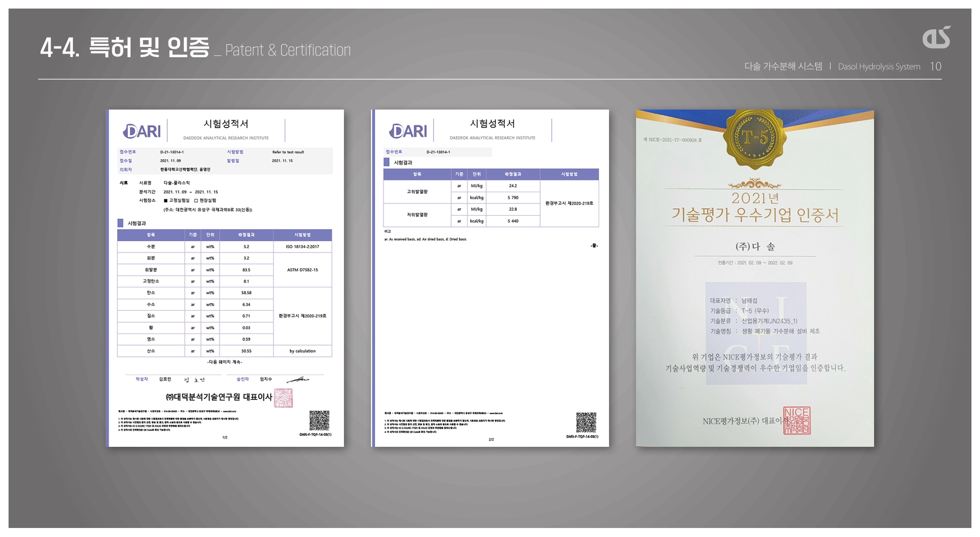Screen dimensions: 980x537
Task: Click the approver signature next to 임지수
Action: coord(298,380)
